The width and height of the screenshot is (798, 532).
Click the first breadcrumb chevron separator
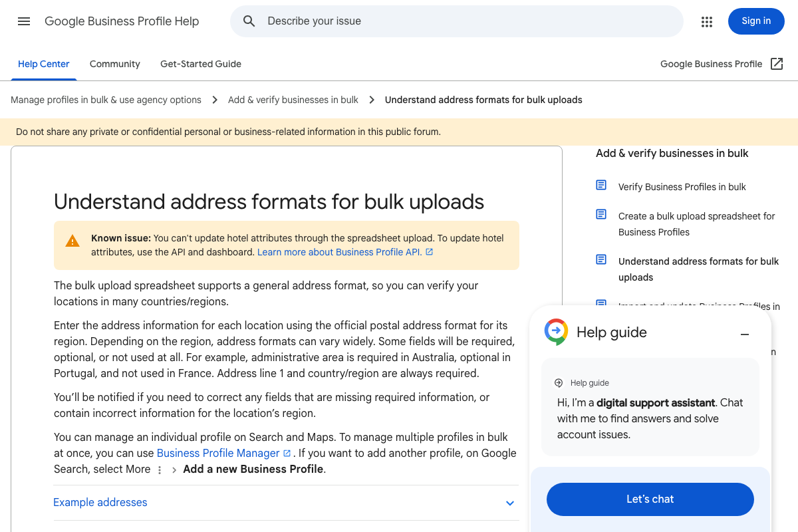point(215,100)
